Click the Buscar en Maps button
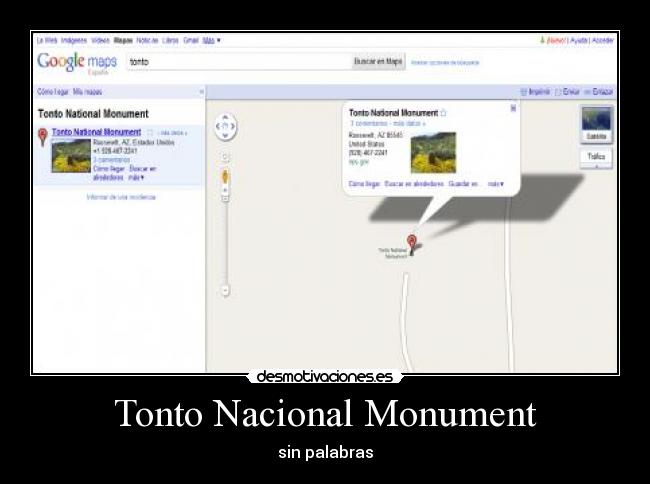This screenshot has width=650, height=484. coord(378,62)
